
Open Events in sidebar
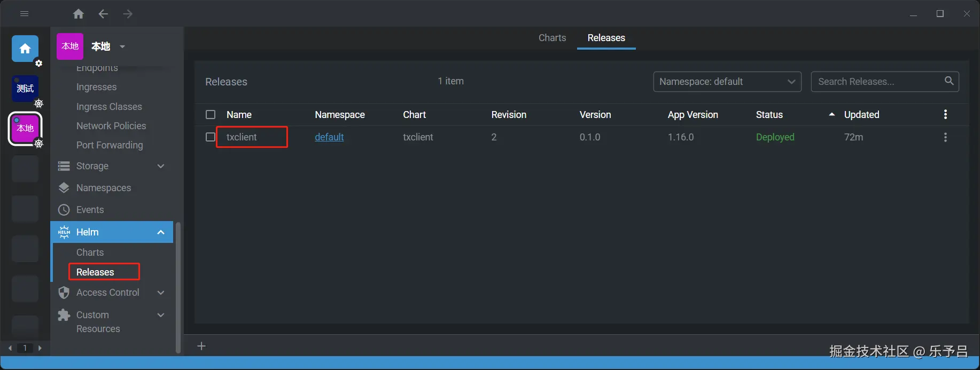(x=90, y=210)
